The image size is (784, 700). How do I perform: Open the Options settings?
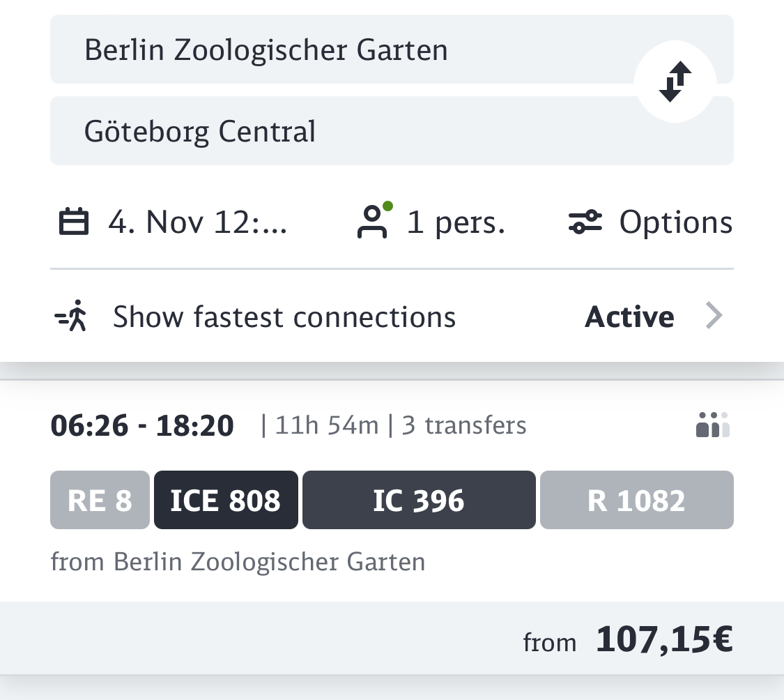pyautogui.click(x=675, y=223)
